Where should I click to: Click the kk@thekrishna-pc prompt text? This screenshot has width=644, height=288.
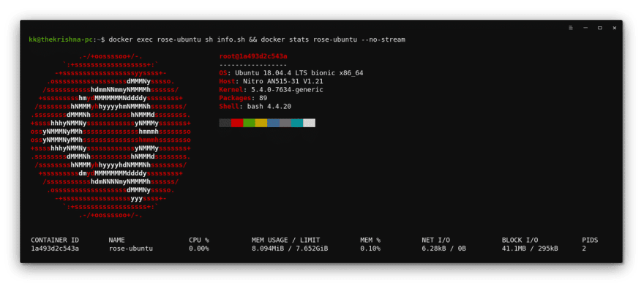61,39
